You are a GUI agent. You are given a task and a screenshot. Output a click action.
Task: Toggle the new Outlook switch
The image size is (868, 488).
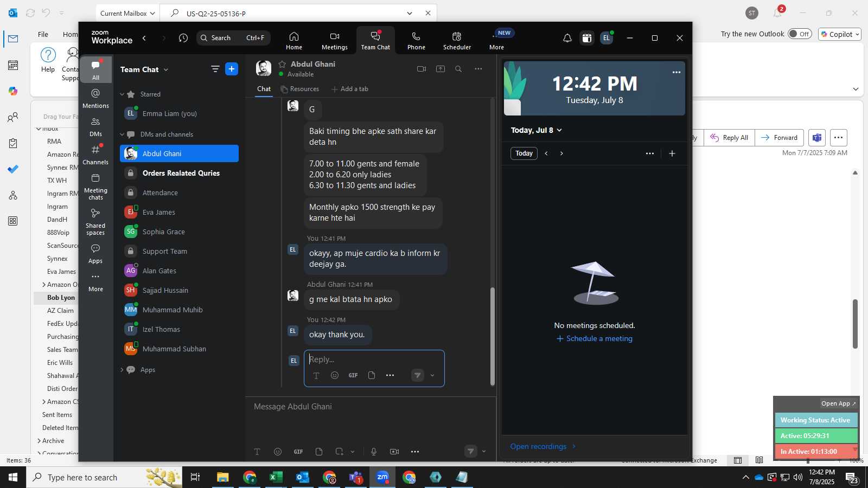click(x=800, y=34)
